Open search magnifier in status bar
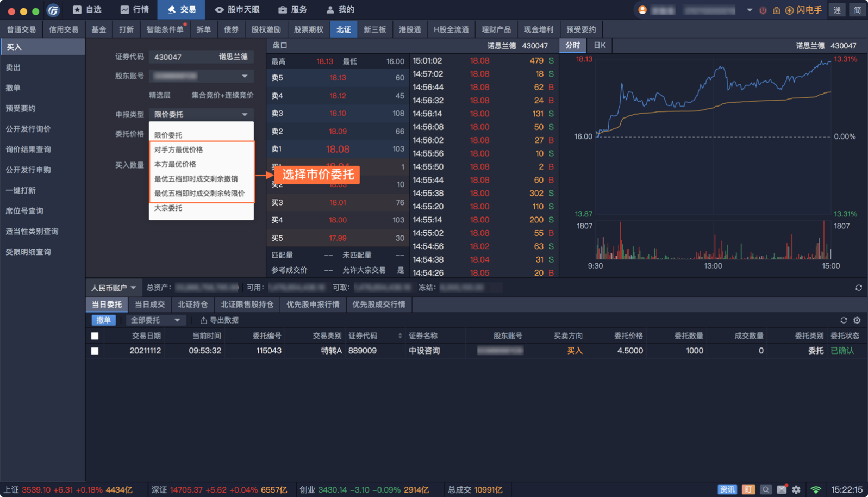This screenshot has width=868, height=497. pyautogui.click(x=766, y=490)
